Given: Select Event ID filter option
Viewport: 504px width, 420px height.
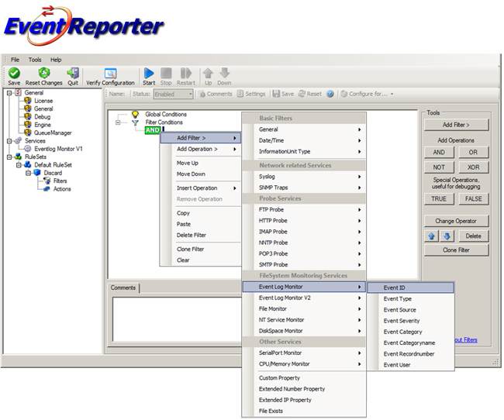Looking at the screenshot, I should (x=411, y=287).
